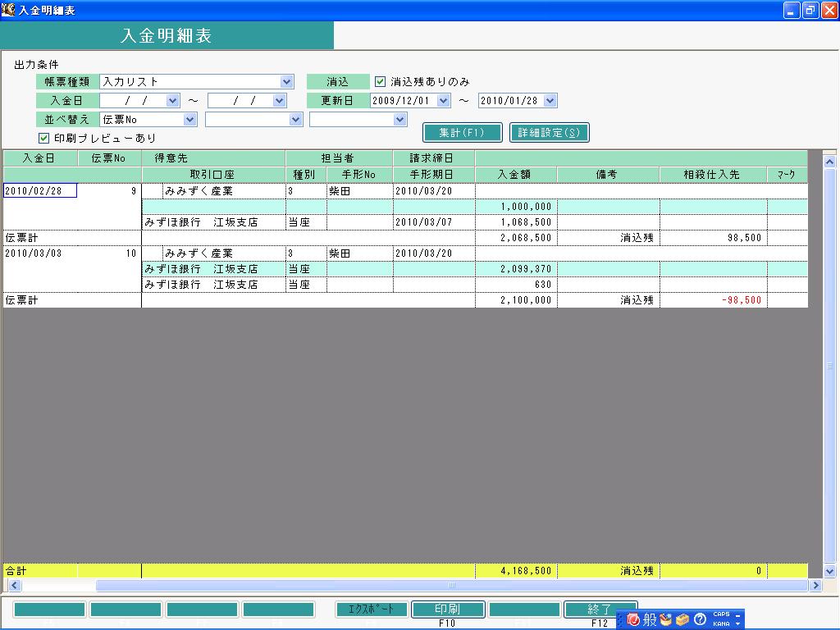
Task: Expand the 並べ替え 伝票No dropdown
Action: point(189,120)
